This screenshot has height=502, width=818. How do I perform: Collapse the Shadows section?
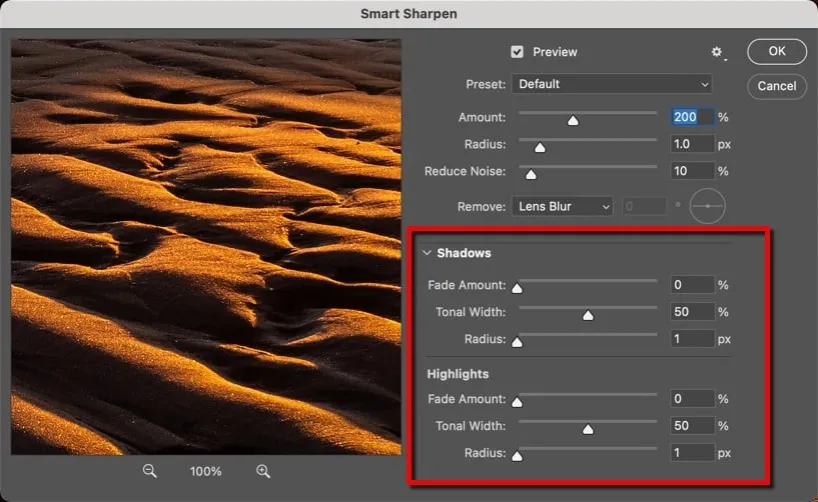427,253
